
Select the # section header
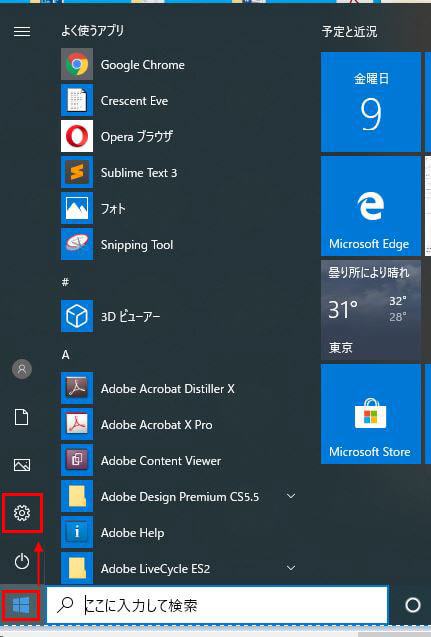point(65,282)
